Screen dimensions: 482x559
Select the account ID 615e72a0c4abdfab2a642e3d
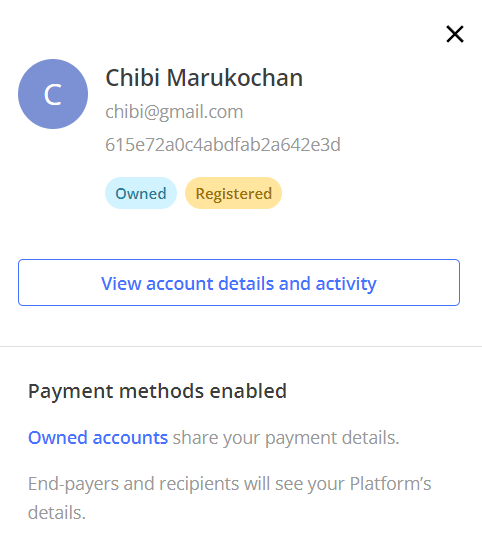tap(223, 145)
